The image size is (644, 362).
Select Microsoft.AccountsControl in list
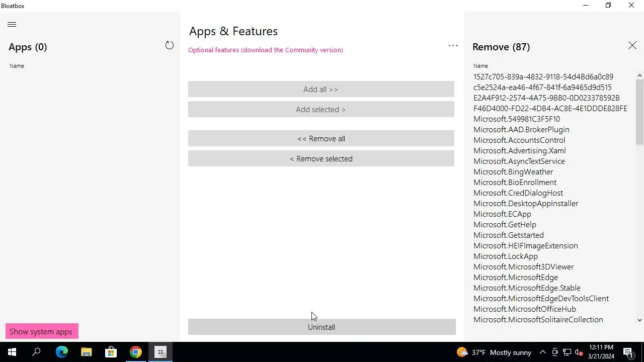[x=519, y=140]
